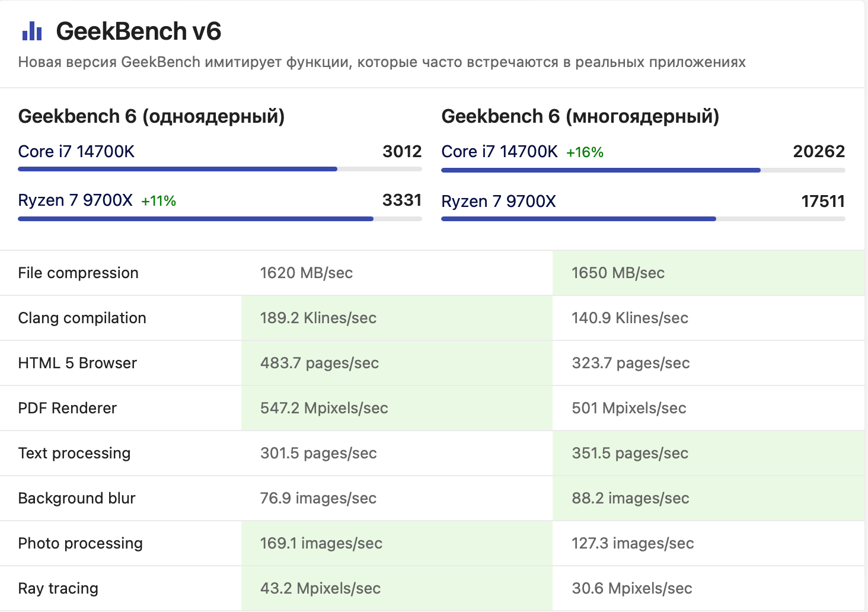Click the 88.2 images/sec Background blur cell

point(630,498)
